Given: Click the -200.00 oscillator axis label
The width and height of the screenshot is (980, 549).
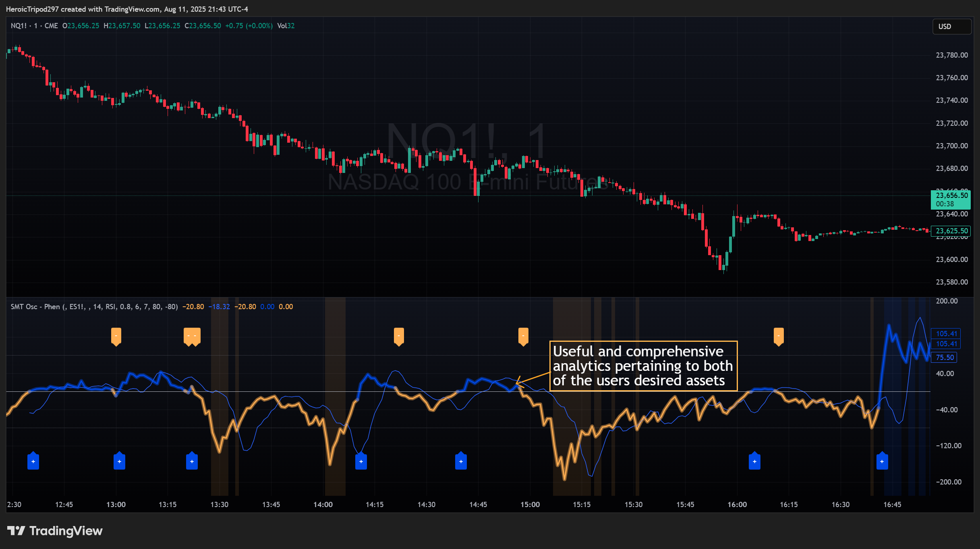Looking at the screenshot, I should pyautogui.click(x=949, y=482).
